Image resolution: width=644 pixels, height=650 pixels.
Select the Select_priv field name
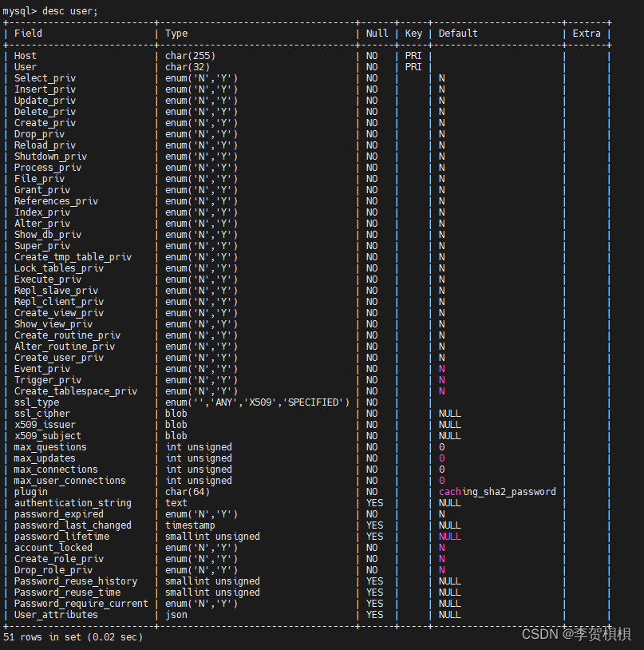(45, 78)
